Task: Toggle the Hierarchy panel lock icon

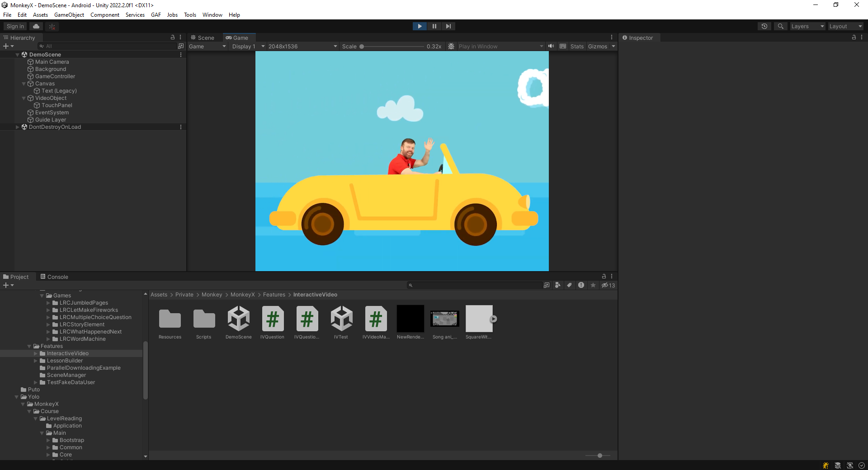Action: 172,38
